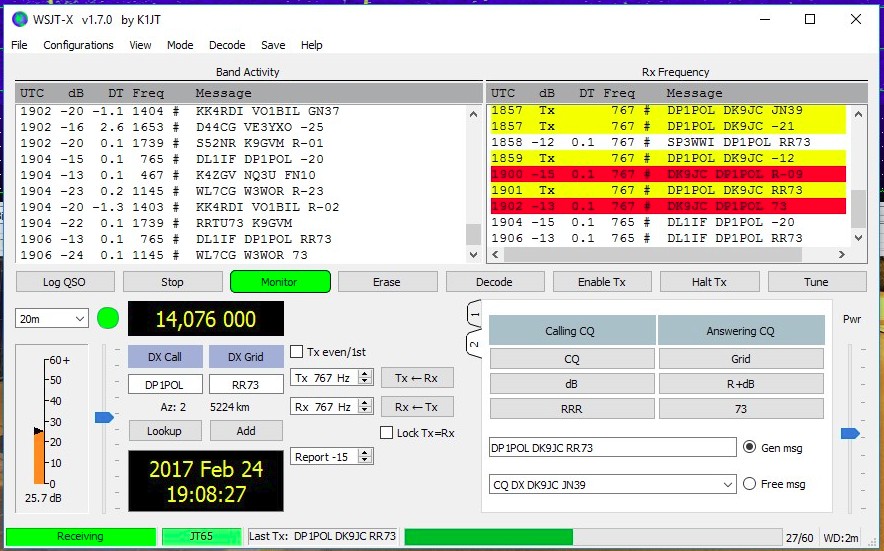This screenshot has width=884, height=551.
Task: Decrease the Tx 767 Hz value with down arrow
Action: (365, 381)
